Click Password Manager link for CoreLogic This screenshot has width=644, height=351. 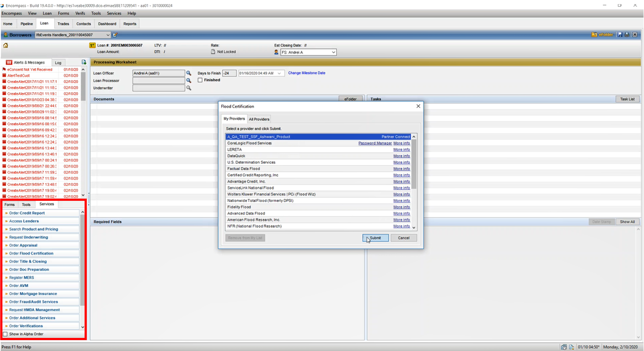[x=375, y=143]
